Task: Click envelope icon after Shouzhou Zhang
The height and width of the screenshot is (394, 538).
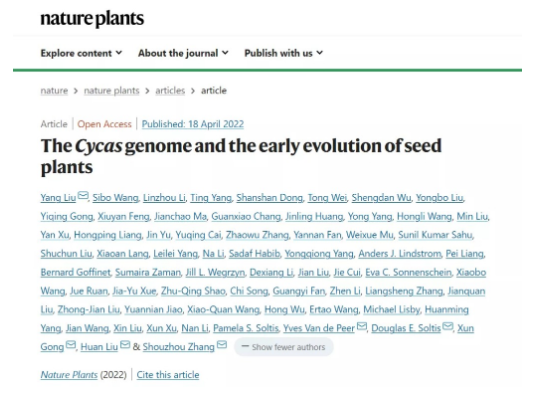Action: (222, 345)
